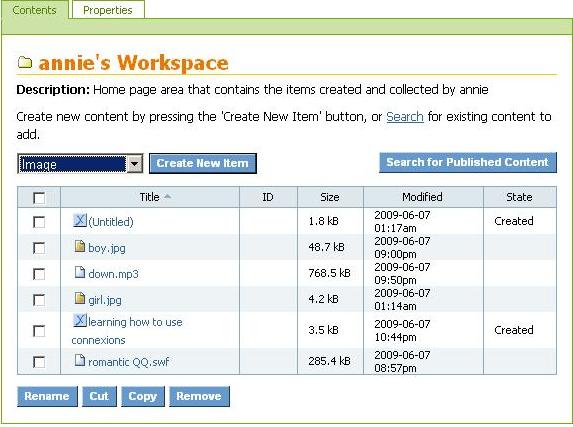Toggle the select-all checkbox in table header
The width and height of the screenshot is (573, 427).
(x=39, y=198)
